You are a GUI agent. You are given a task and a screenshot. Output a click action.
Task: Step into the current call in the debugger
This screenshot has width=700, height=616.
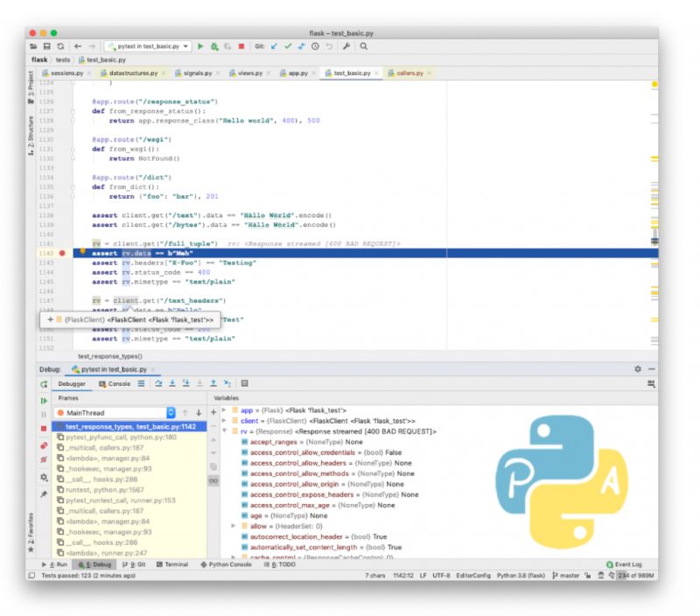pyautogui.click(x=171, y=382)
